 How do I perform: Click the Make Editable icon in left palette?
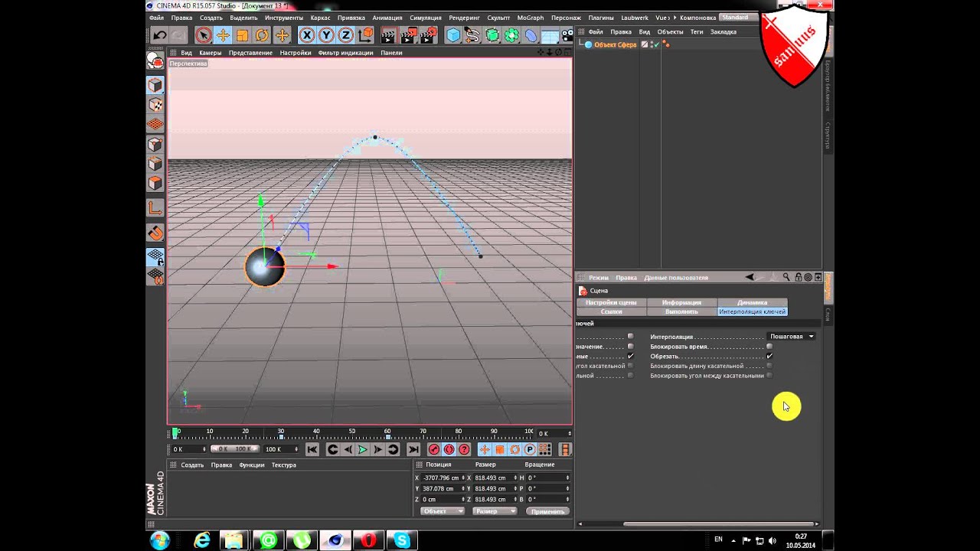pos(155,61)
